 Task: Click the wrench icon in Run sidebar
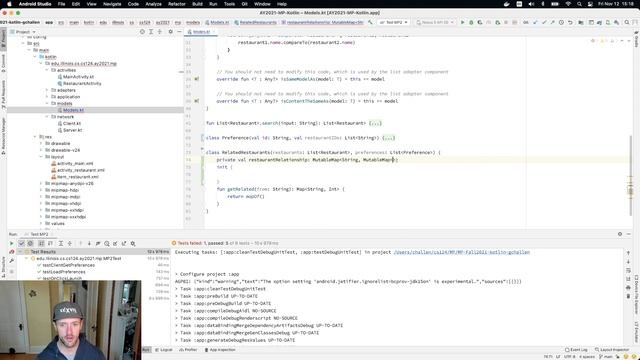[11, 261]
